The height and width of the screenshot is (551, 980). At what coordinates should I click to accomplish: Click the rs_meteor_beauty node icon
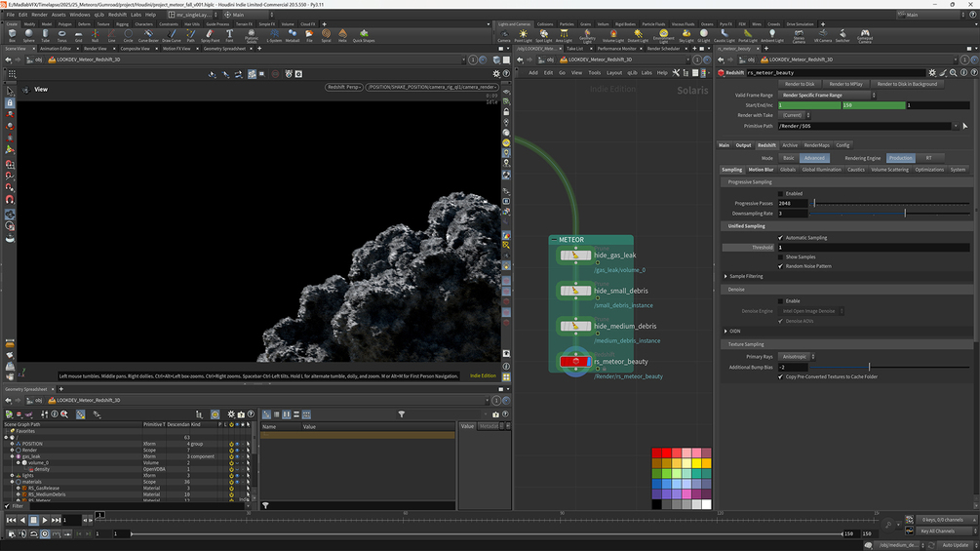(575, 362)
